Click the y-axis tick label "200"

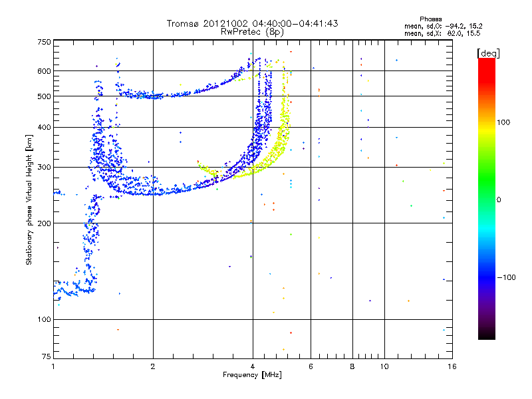click(x=44, y=223)
